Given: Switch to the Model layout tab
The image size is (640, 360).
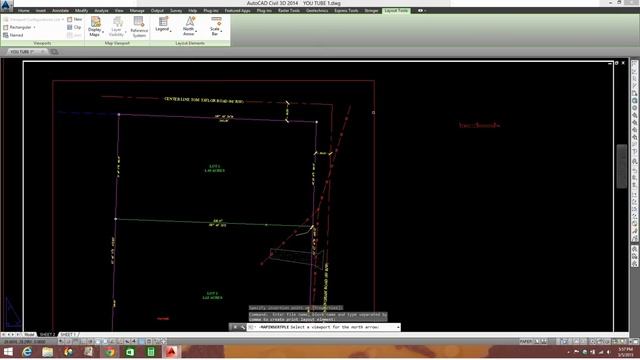Looking at the screenshot, I should click(29, 334).
